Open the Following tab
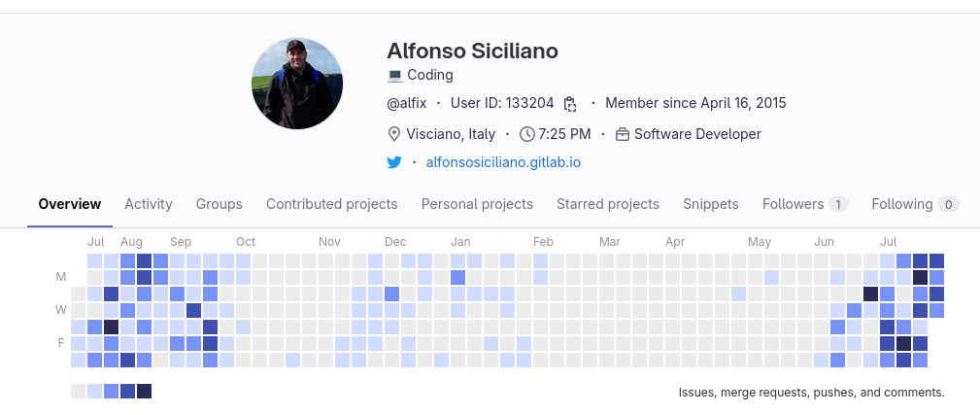 (x=915, y=204)
